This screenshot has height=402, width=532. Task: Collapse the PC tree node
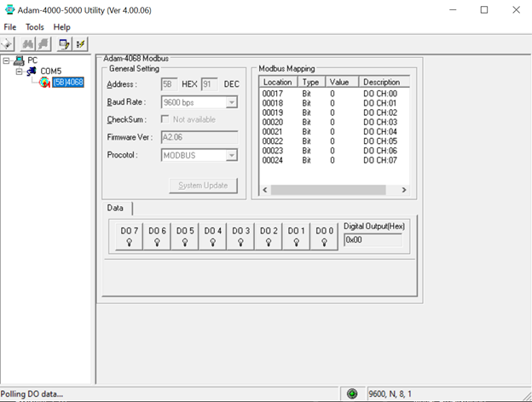[x=6, y=61]
